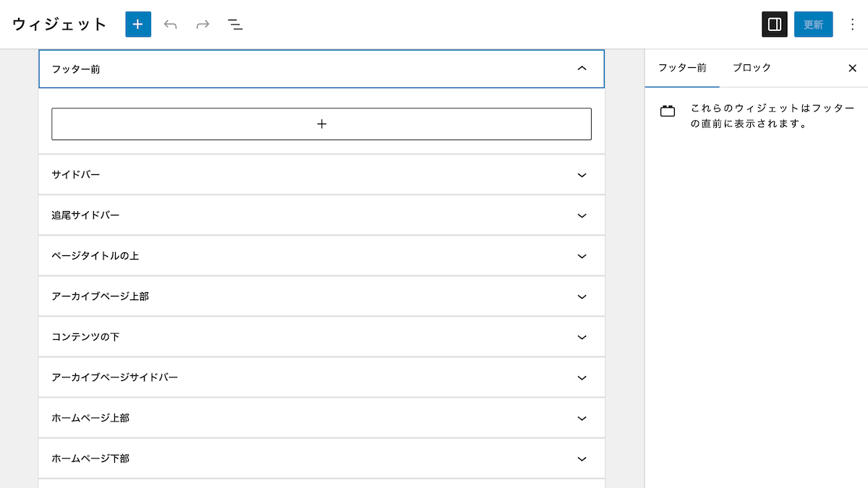Toggle the settings sidebar panel icon

[774, 24]
